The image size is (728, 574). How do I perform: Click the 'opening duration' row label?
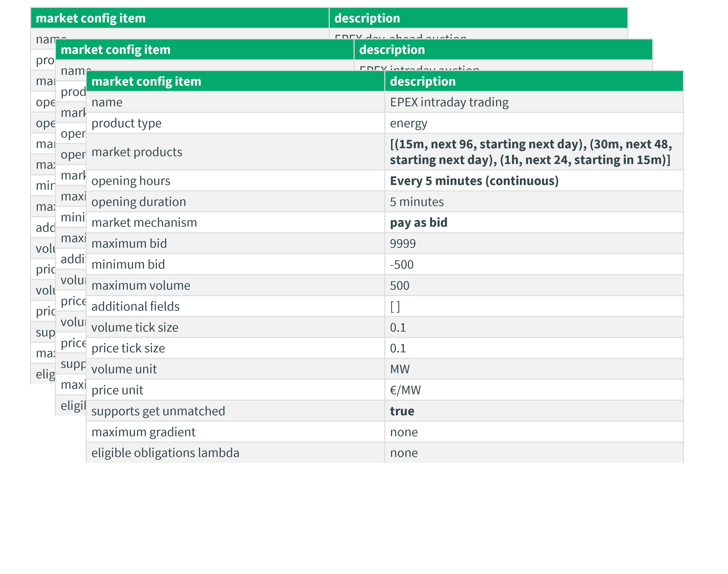click(x=138, y=202)
